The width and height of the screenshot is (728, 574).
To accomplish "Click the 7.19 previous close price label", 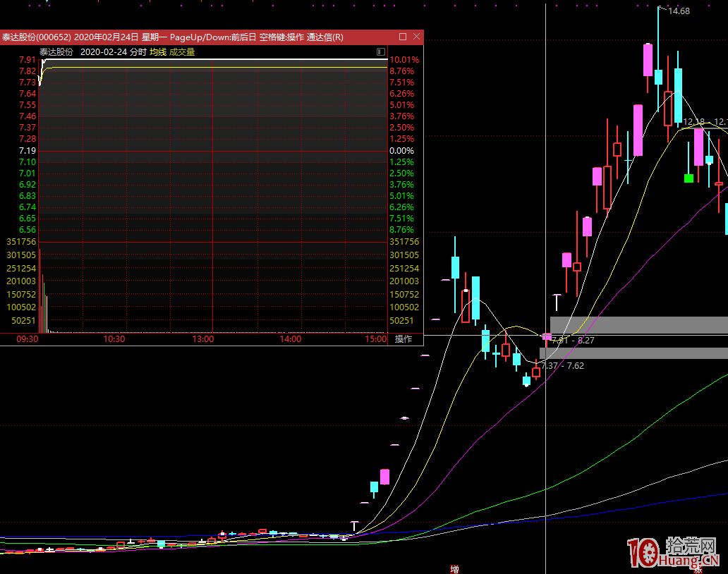I will point(28,151).
